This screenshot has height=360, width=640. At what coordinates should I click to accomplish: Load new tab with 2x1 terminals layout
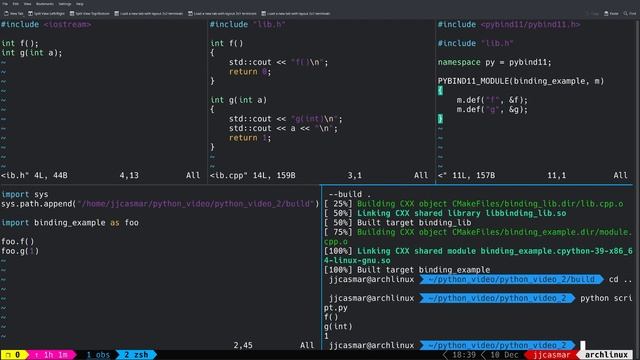(222, 13)
